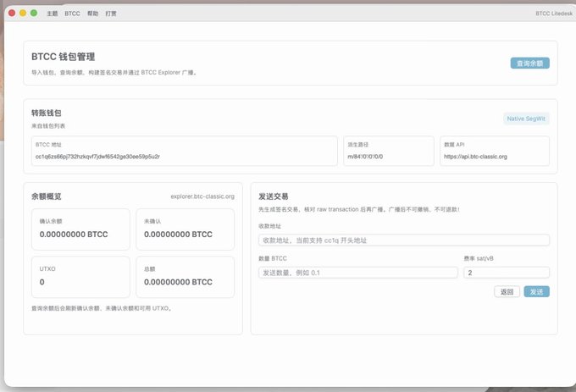
Task: Click the 转账钱包 section heading
Action: point(47,113)
